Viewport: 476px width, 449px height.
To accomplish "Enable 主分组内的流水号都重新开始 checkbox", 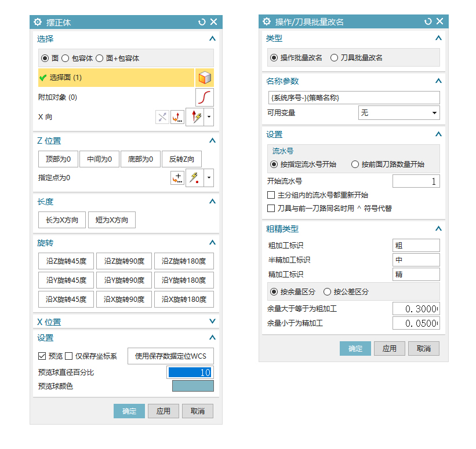I will (x=271, y=195).
